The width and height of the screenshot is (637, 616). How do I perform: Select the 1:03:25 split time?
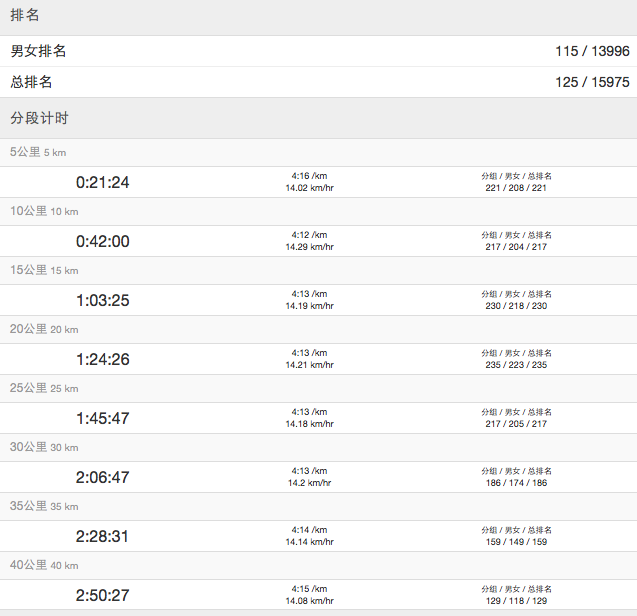(x=102, y=300)
